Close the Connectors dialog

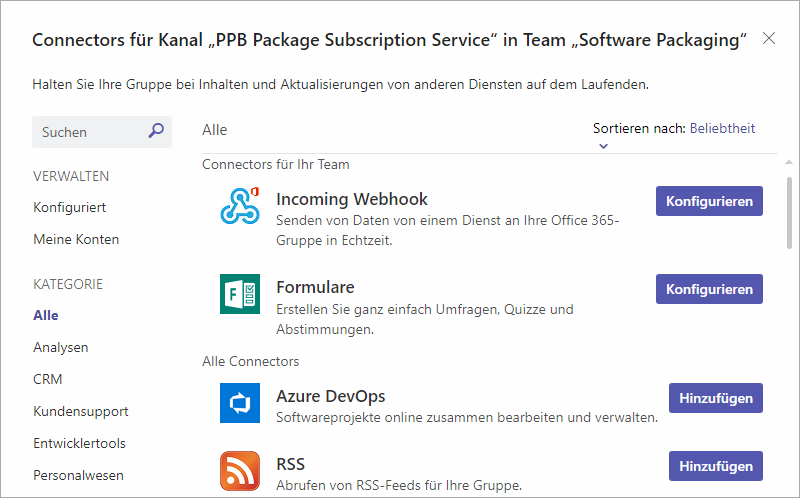click(x=768, y=39)
